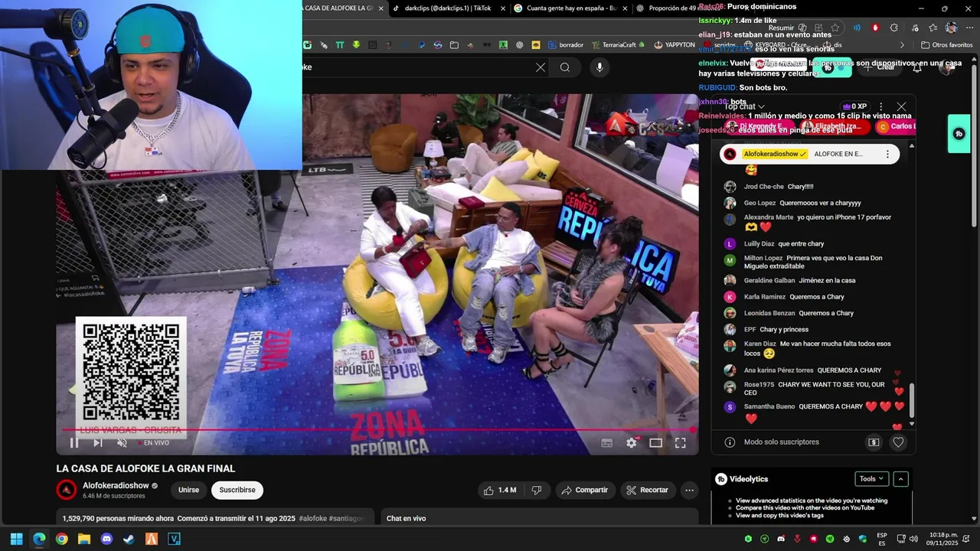Collapse the Videolytics panel
The width and height of the screenshot is (980, 551).
(901, 479)
